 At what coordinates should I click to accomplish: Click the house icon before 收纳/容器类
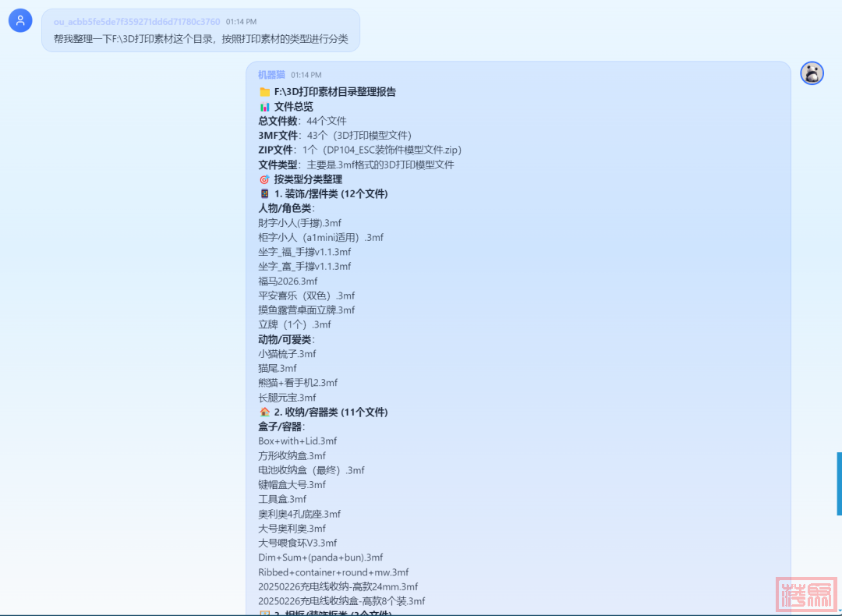[264, 412]
